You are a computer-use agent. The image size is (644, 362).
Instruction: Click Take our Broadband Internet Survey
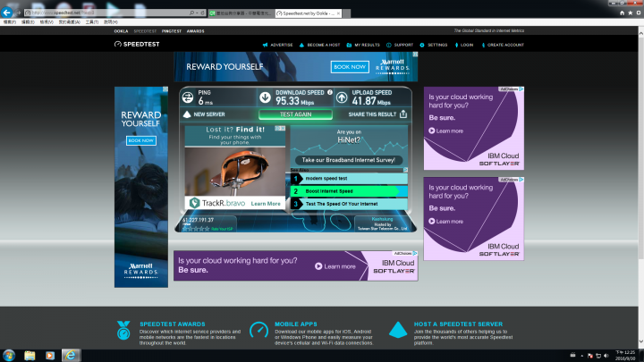[350, 160]
